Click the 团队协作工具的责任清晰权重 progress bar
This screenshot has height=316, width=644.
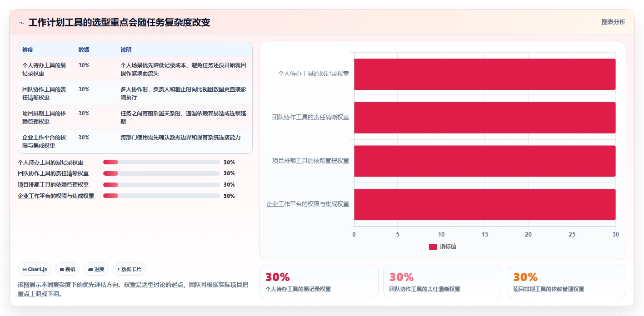pos(161,173)
